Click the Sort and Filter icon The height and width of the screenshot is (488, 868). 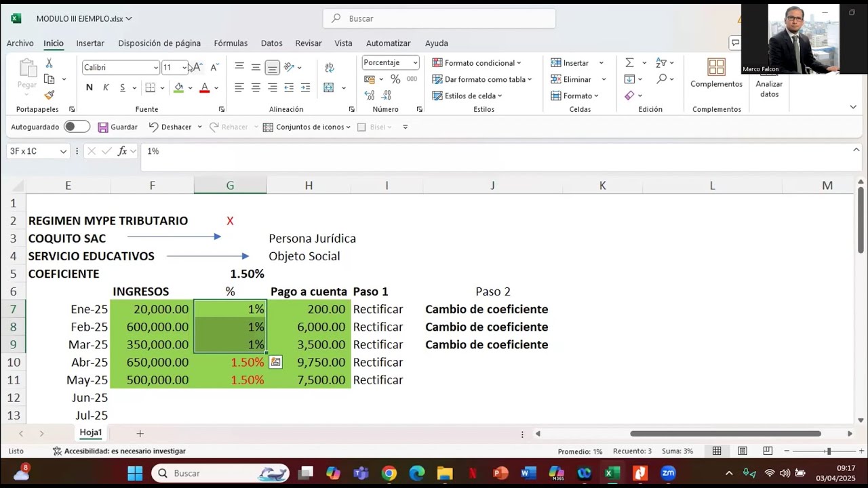[x=661, y=63]
